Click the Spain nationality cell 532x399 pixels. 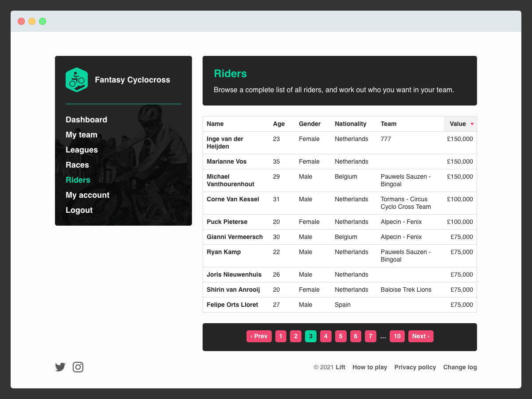click(x=343, y=305)
